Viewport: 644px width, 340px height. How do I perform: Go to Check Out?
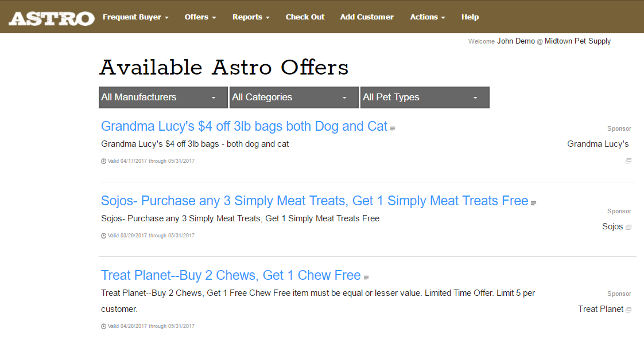pyautogui.click(x=305, y=17)
